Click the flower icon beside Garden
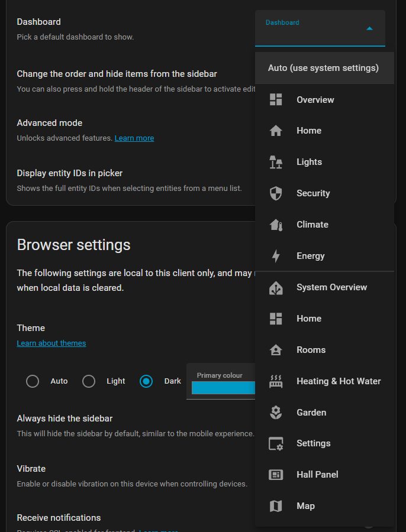 point(276,413)
